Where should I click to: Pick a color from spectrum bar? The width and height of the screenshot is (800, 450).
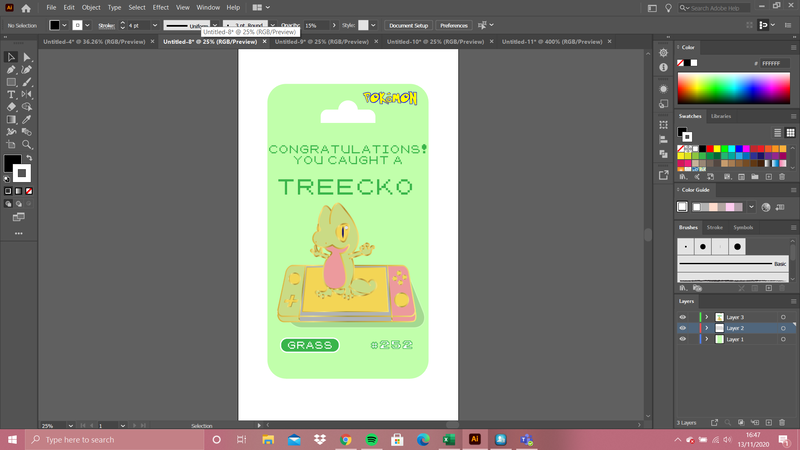(734, 88)
